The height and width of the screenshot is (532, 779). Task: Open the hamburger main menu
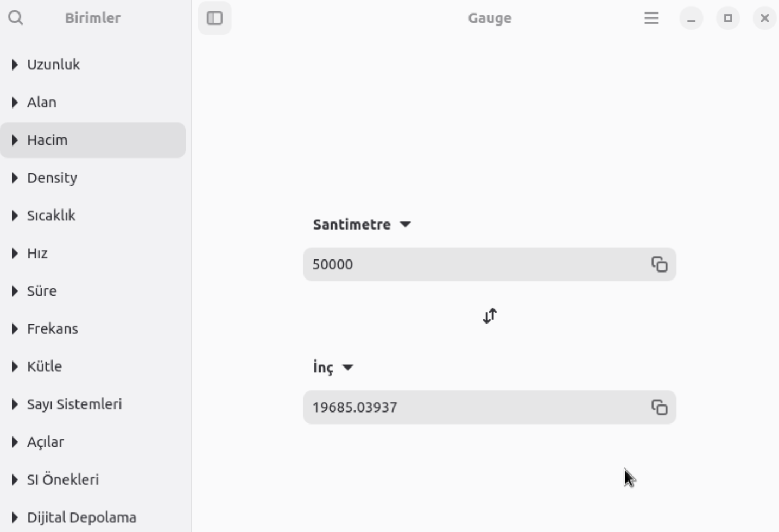pos(651,18)
